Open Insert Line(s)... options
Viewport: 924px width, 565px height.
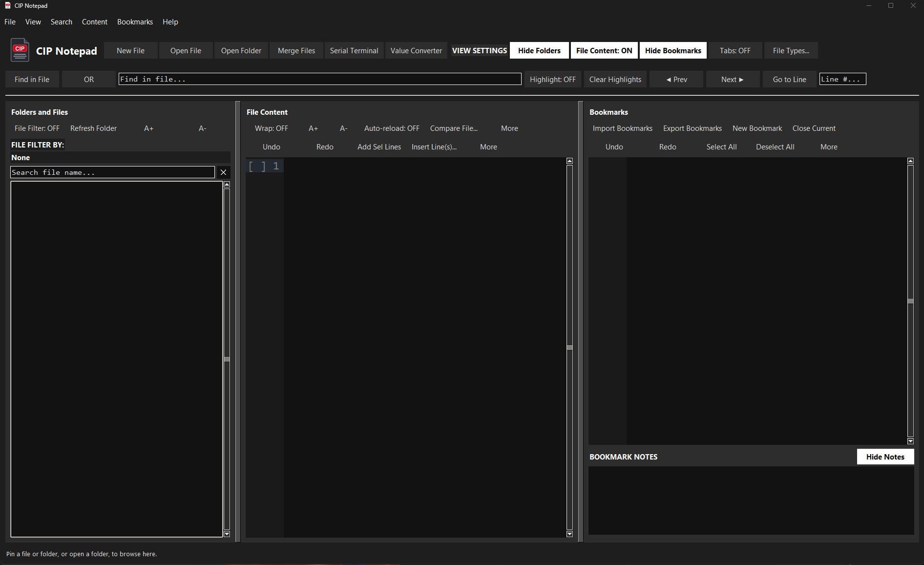pos(434,147)
